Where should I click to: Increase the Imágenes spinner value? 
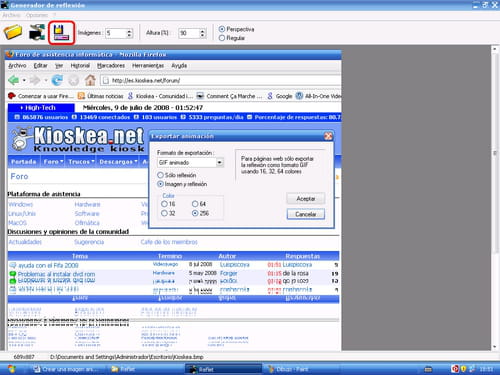(129, 31)
